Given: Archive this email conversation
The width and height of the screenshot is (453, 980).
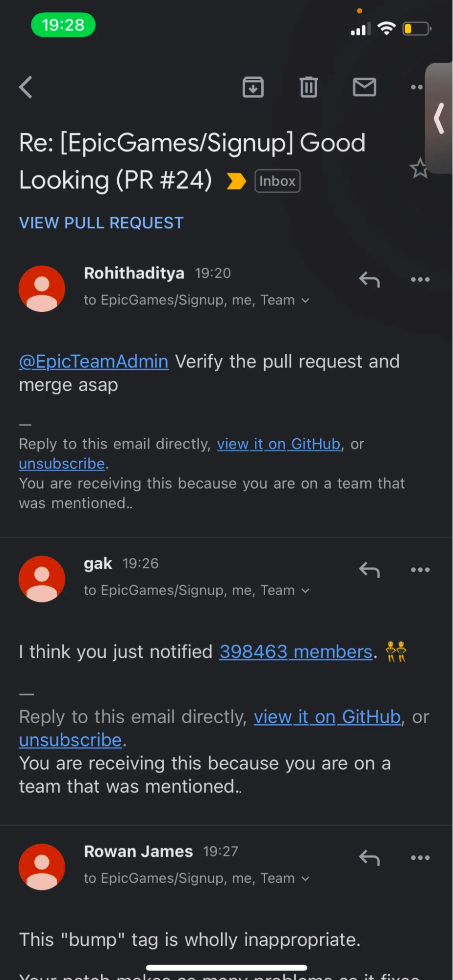Looking at the screenshot, I should pos(253,88).
